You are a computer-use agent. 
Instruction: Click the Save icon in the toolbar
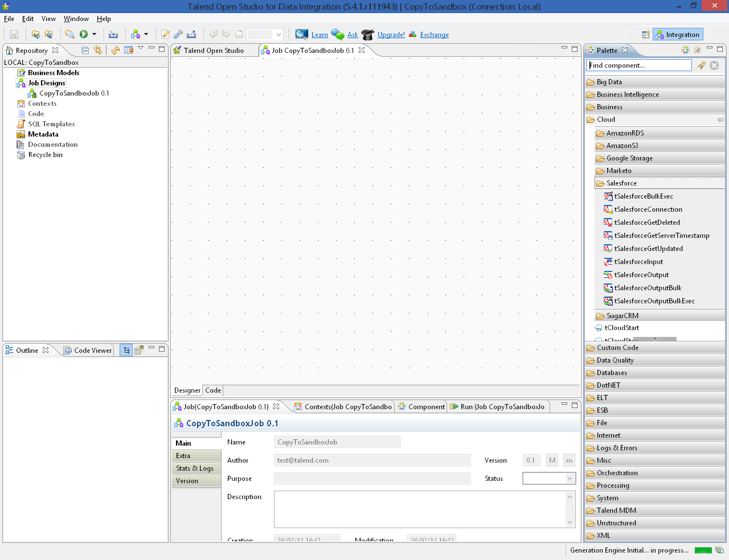(14, 35)
